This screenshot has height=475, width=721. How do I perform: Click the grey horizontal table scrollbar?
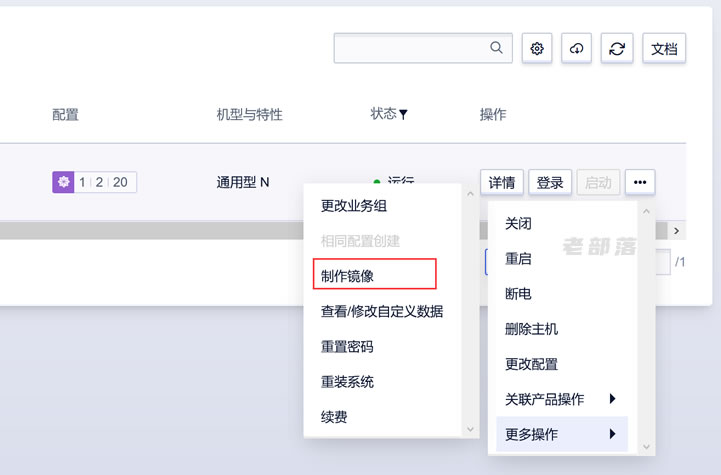pos(152,231)
